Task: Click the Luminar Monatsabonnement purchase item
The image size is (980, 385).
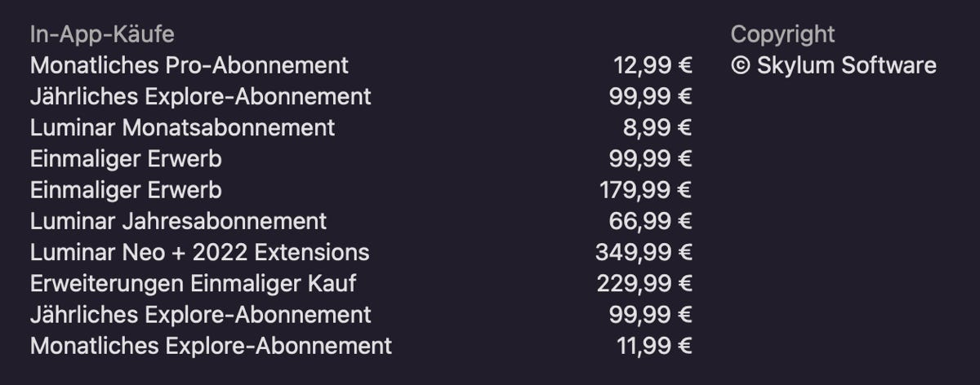Action: [182, 128]
